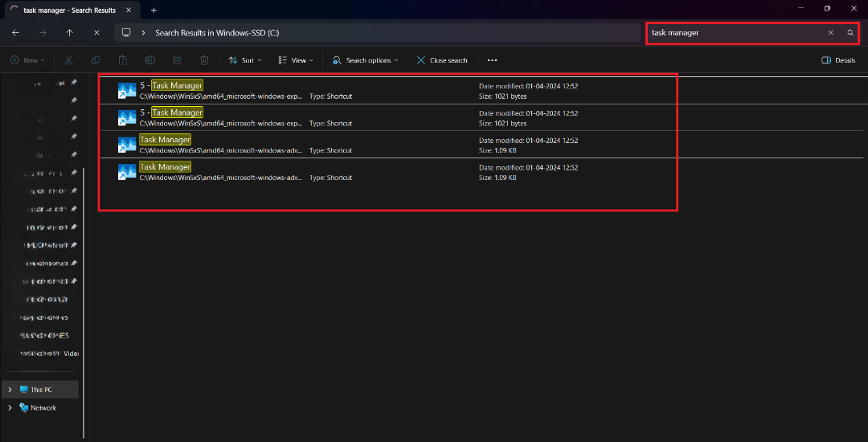Screen dimensions: 868x442
Task: Toggle the Details pane button
Action: (838, 60)
